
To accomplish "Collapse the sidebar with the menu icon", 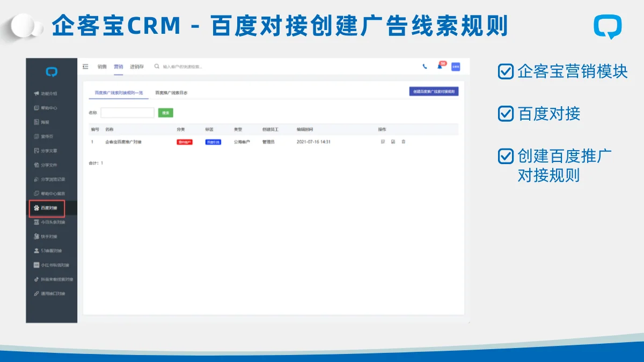I will point(85,67).
